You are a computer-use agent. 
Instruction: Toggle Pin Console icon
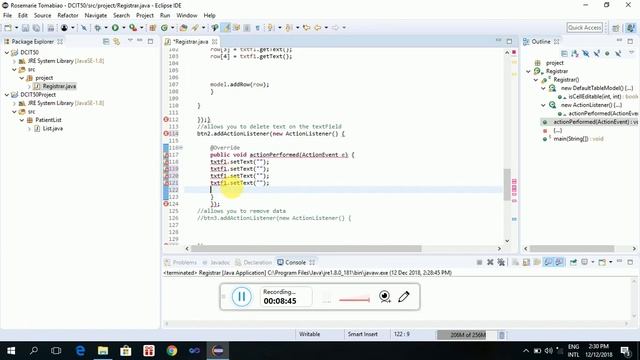(x=573, y=262)
